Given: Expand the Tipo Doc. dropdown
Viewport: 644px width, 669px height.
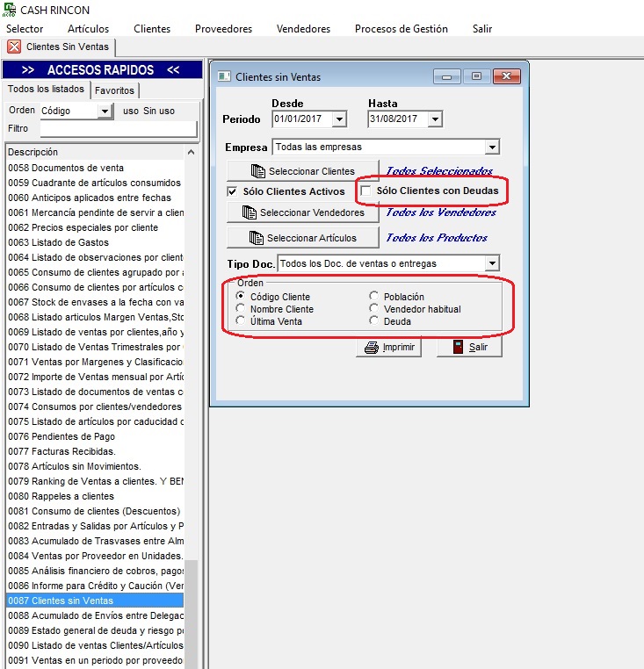Looking at the screenshot, I should 492,263.
